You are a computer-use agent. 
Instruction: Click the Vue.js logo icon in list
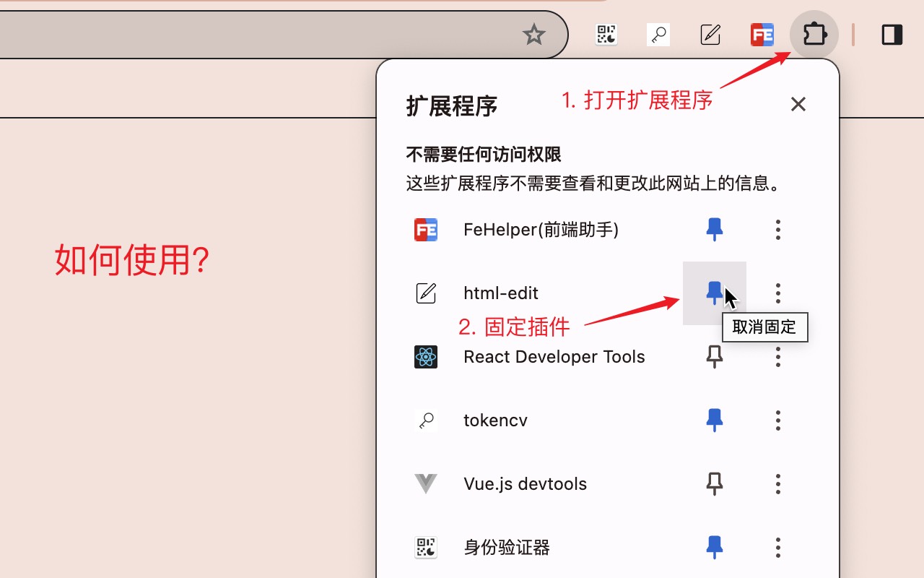[x=426, y=484]
